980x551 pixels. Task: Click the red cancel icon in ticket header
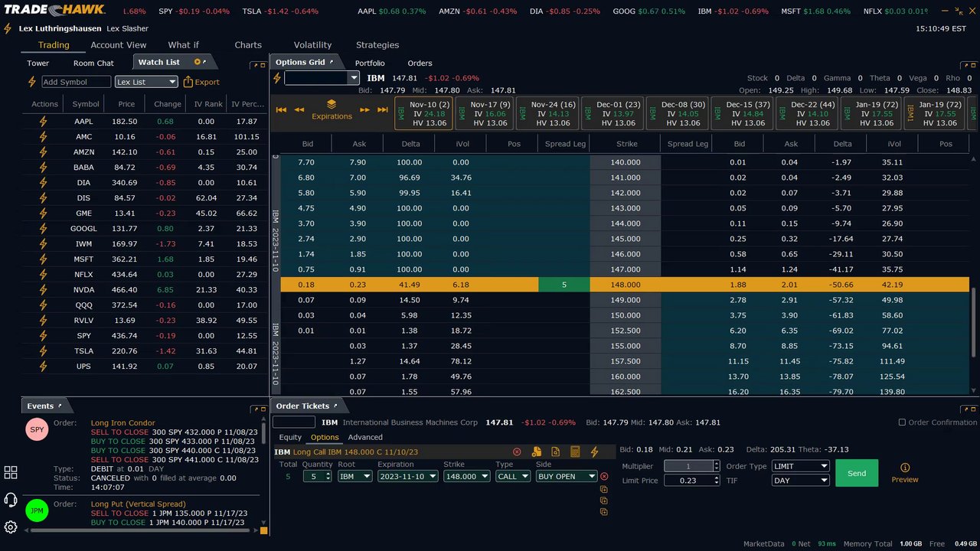[x=517, y=452]
